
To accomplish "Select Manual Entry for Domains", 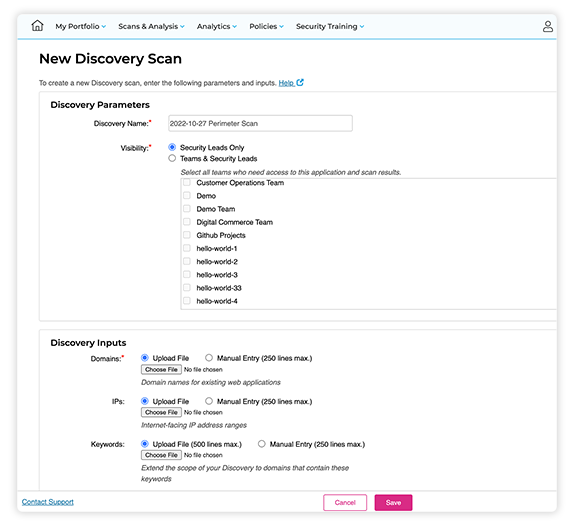I will [x=209, y=358].
